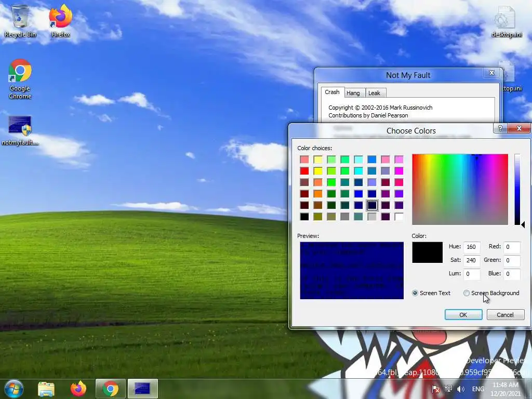This screenshot has height=399, width=532.
Task: Open Action Center flag in tray
Action: 436,389
